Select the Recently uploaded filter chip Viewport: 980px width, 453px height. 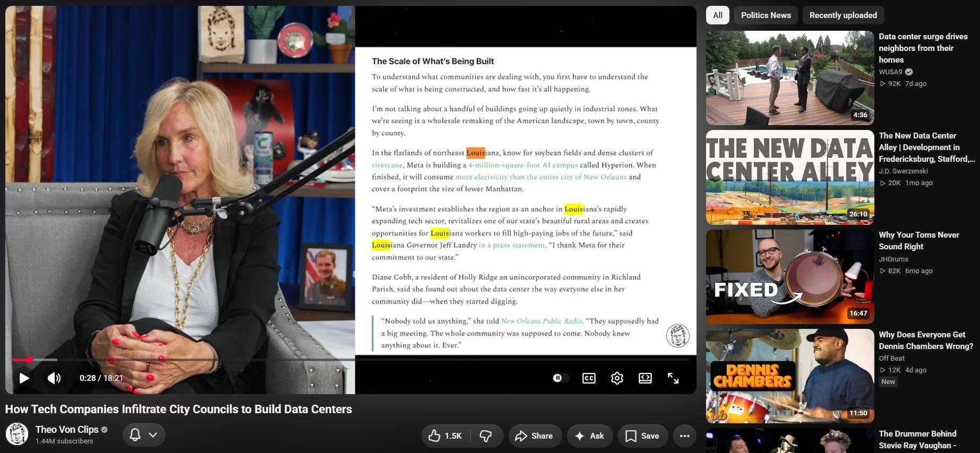tap(843, 15)
